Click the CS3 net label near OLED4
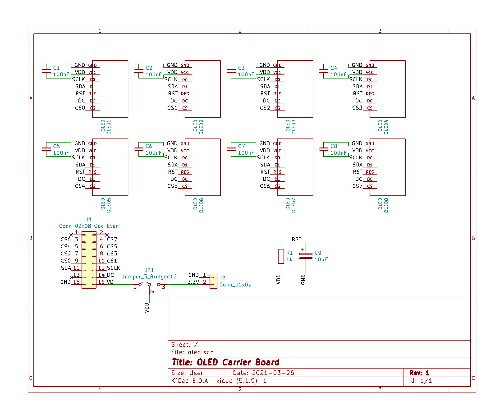Image resolution: width=504 pixels, height=420 pixels. click(357, 108)
